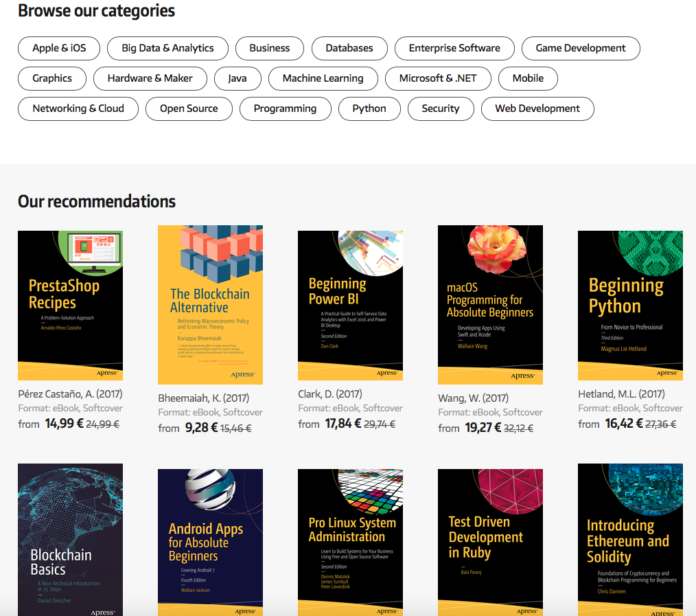The image size is (696, 616).
Task: Open the Game Development category
Action: (x=581, y=48)
